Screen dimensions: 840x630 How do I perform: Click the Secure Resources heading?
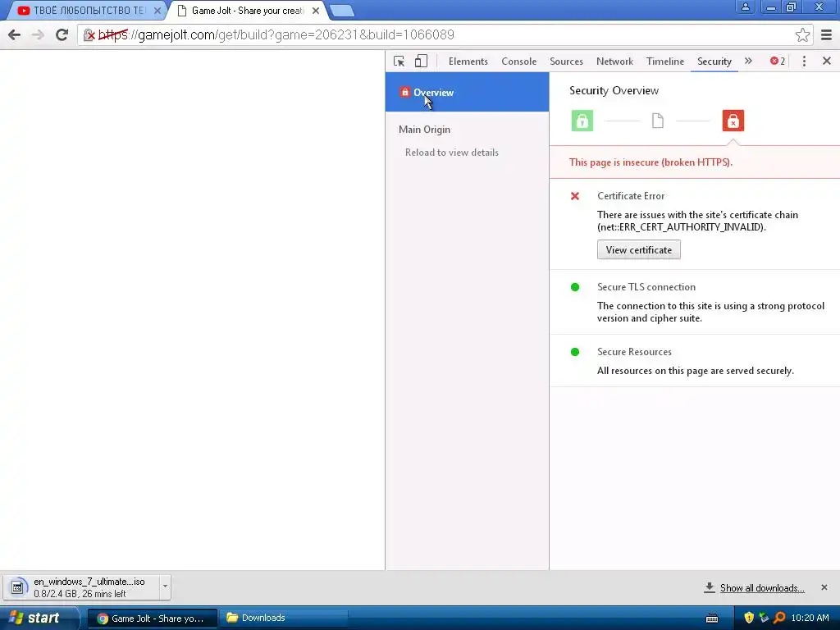634,352
